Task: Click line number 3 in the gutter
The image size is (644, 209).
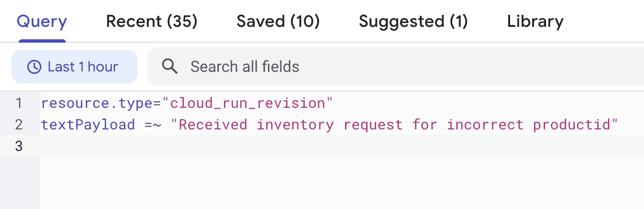Action: tap(19, 146)
